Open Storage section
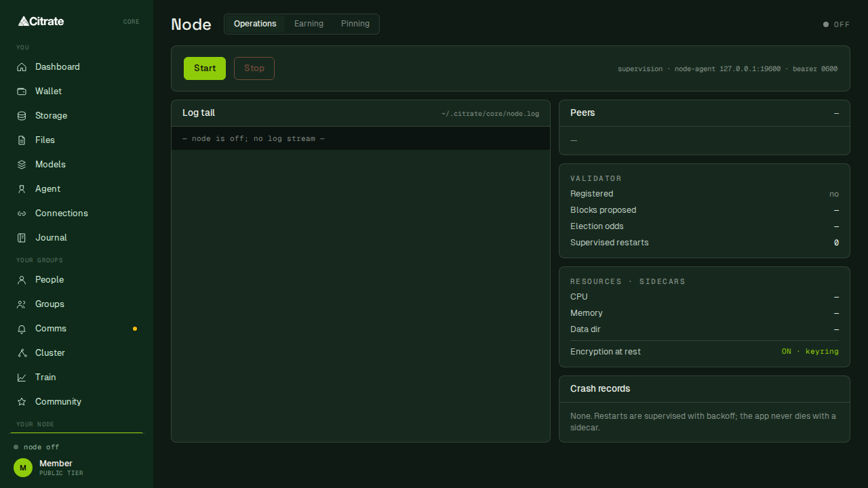 tap(77, 116)
